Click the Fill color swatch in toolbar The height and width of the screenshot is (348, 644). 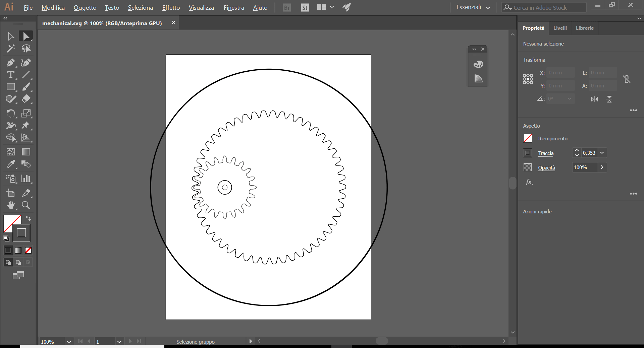[x=10, y=221]
